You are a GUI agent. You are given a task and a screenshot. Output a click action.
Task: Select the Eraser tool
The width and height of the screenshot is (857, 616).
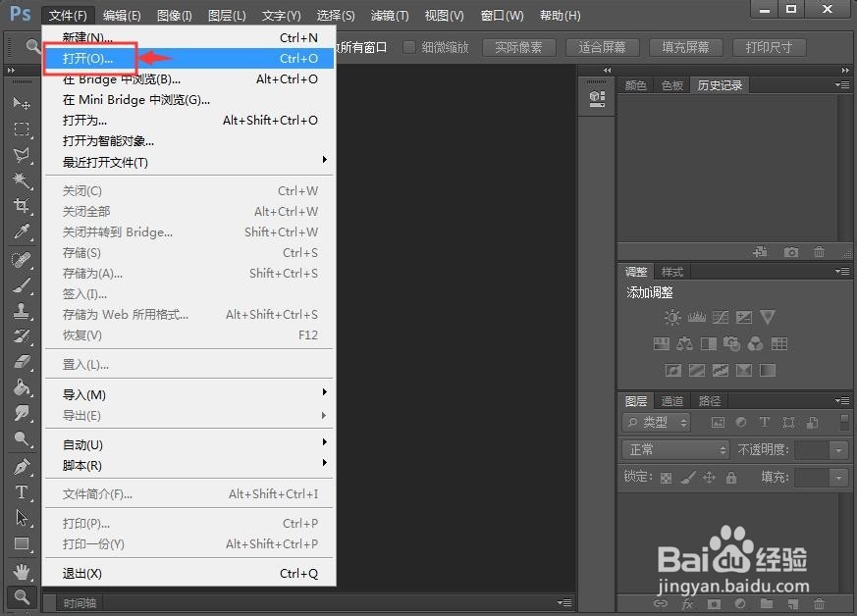22,362
